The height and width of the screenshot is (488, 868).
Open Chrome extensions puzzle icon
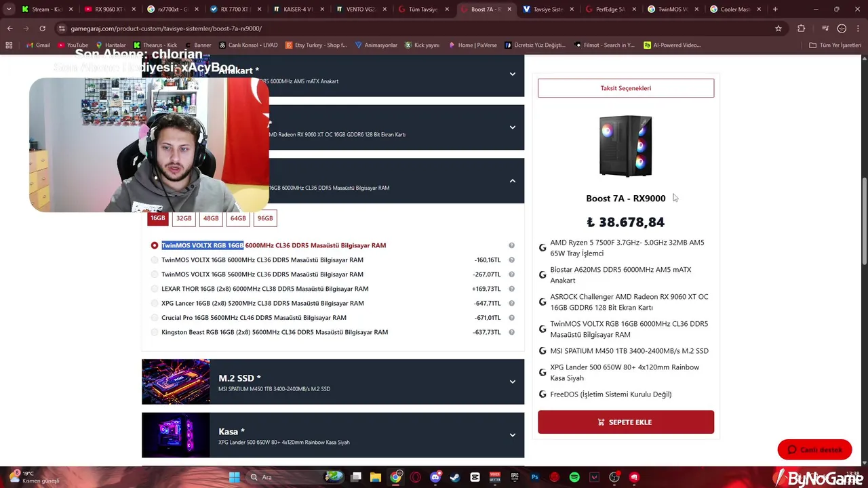pyautogui.click(x=802, y=28)
